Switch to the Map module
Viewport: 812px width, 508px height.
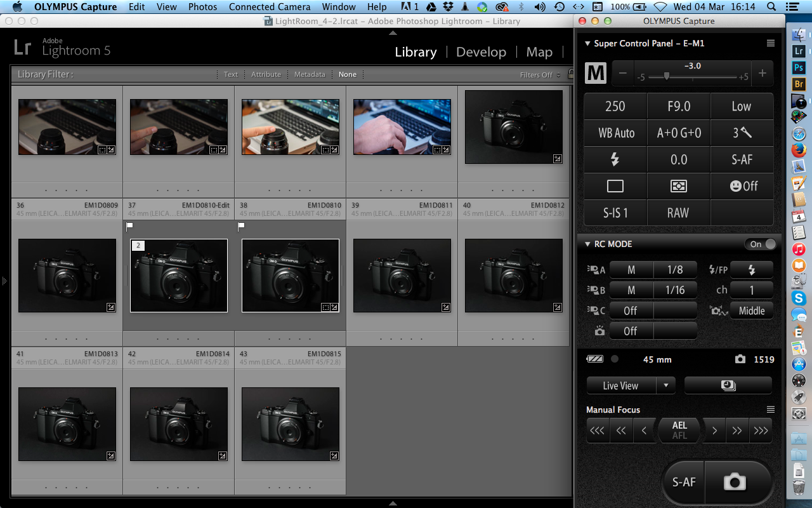(539, 52)
